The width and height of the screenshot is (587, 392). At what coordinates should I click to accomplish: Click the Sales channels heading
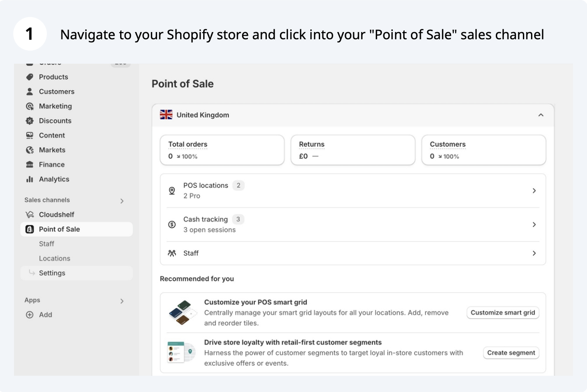tap(47, 200)
